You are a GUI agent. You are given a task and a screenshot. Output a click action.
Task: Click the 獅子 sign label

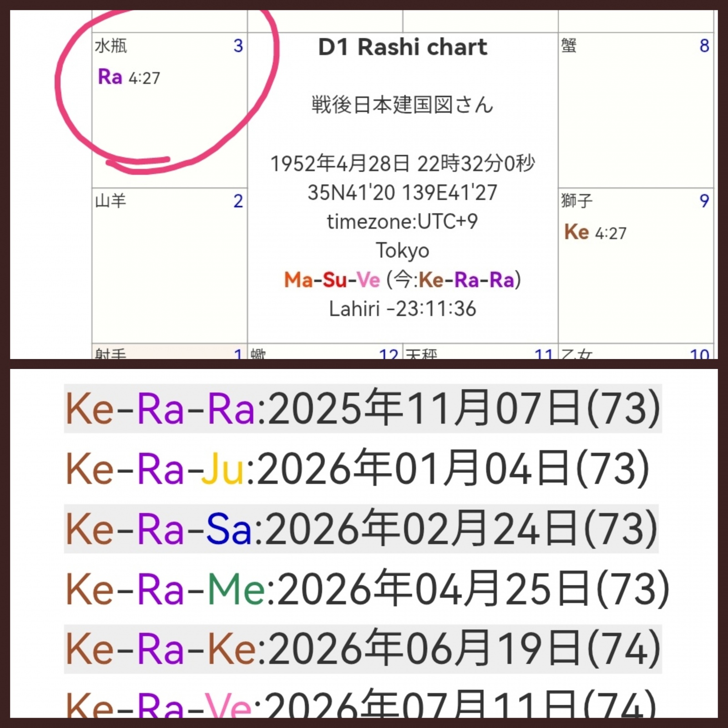pos(576,201)
